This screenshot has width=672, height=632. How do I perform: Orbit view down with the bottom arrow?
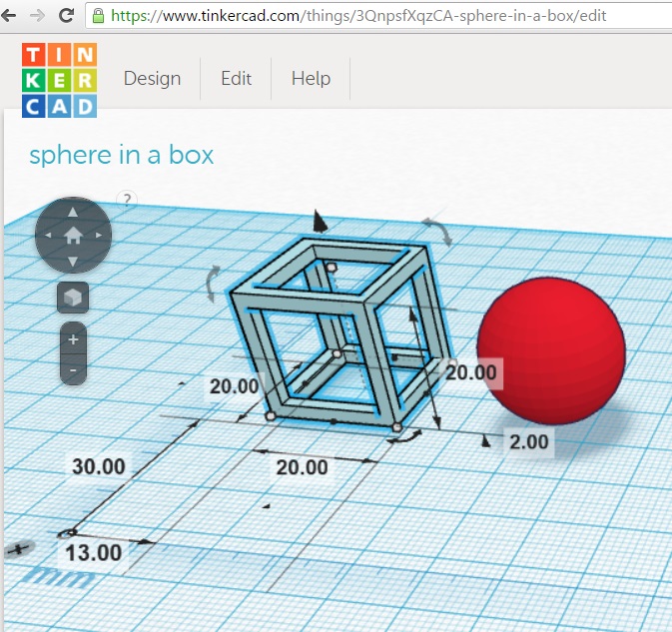pos(73,262)
